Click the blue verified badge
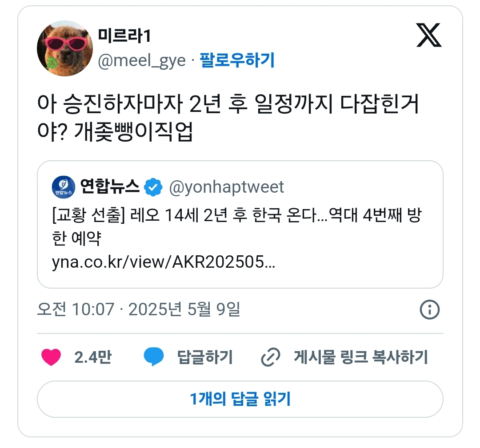The width and height of the screenshot is (480, 448). [x=153, y=187]
